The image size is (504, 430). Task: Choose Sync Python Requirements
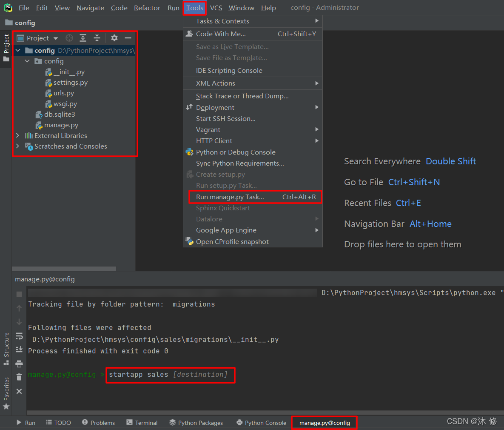pos(253,163)
